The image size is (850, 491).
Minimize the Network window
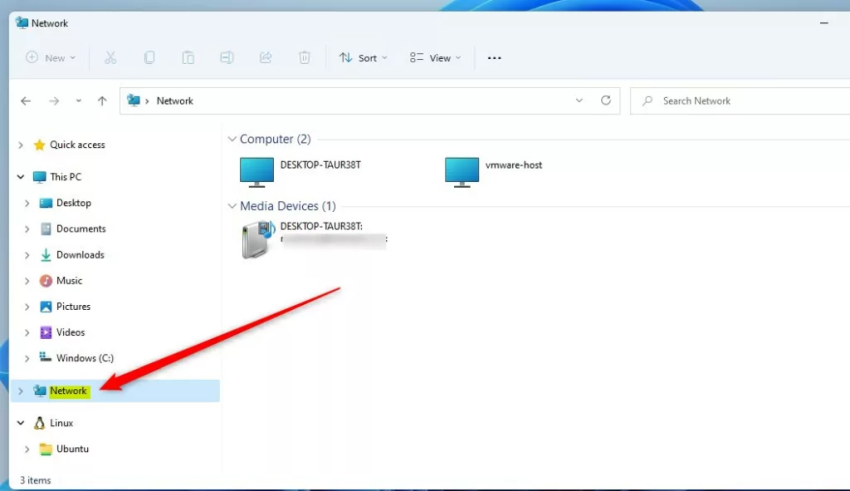click(824, 23)
